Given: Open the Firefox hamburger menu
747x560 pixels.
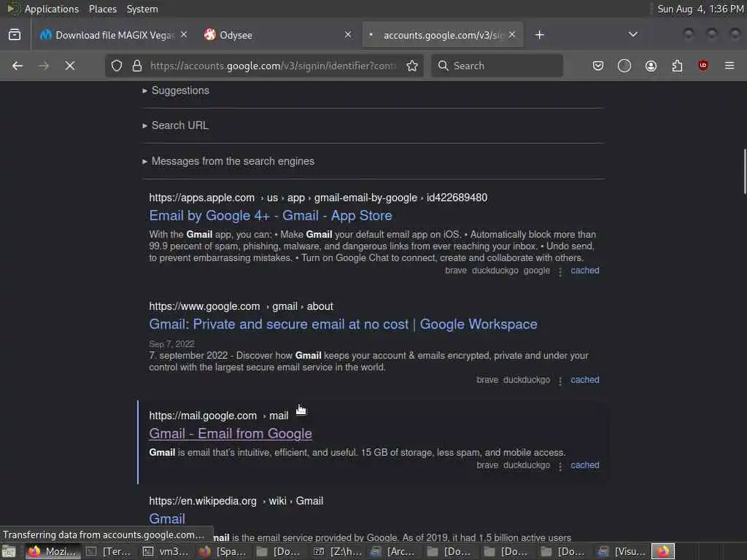Looking at the screenshot, I should pos(729,66).
